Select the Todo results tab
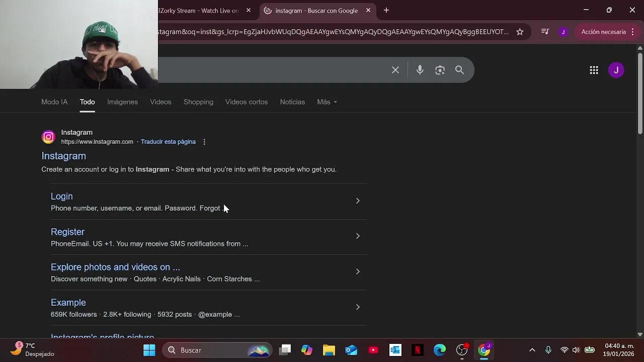The height and width of the screenshot is (362, 644). 87,102
